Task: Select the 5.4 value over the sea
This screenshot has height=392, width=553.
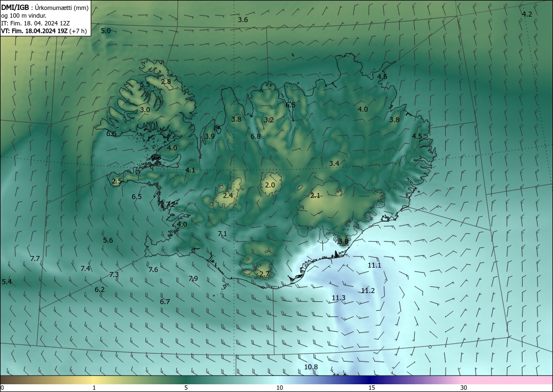Action: (7, 281)
